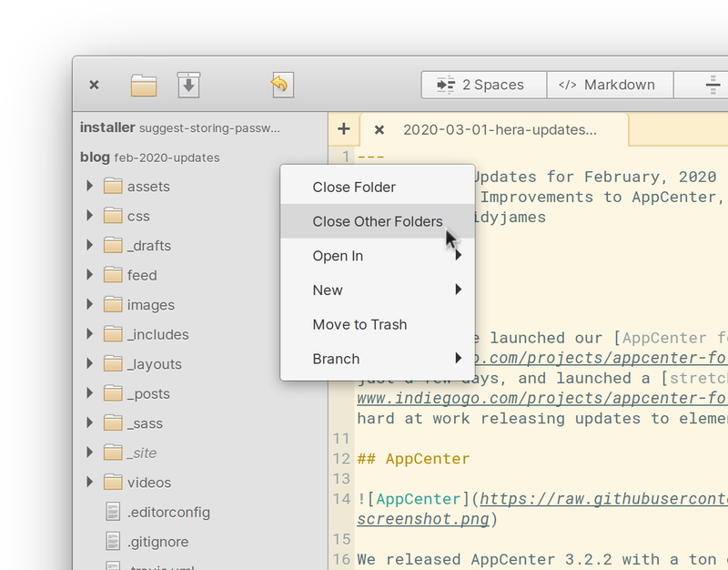The image size is (728, 570).
Task: Click the css folder icon
Action: (x=113, y=216)
